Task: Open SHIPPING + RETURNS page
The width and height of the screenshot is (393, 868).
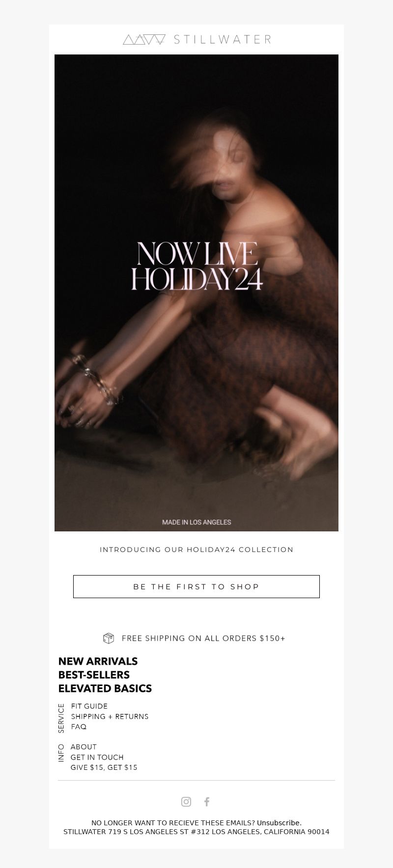Action: pyautogui.click(x=110, y=716)
